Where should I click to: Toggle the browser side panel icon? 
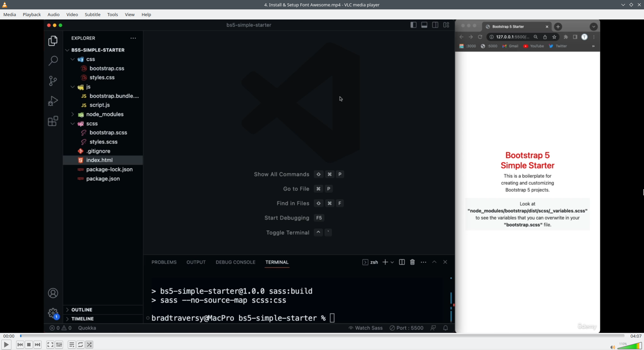pyautogui.click(x=575, y=37)
